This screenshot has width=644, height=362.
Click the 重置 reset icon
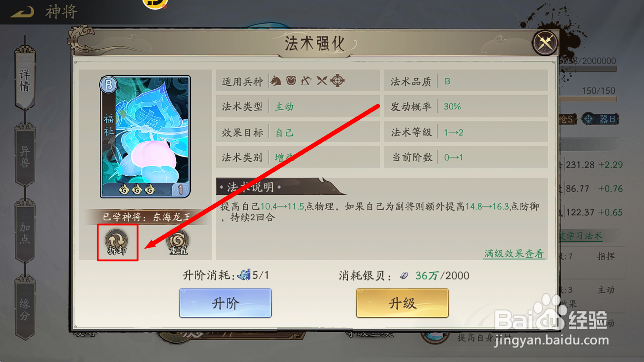[178, 242]
